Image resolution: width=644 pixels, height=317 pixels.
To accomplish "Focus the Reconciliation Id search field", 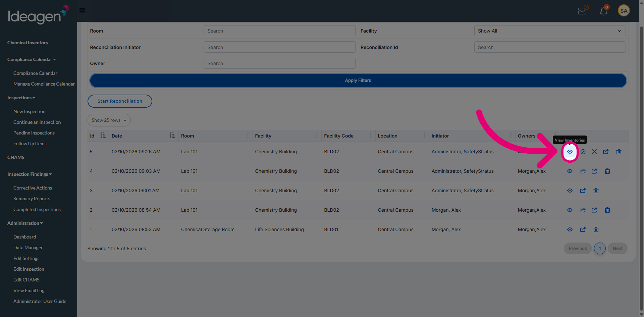I will (x=550, y=47).
